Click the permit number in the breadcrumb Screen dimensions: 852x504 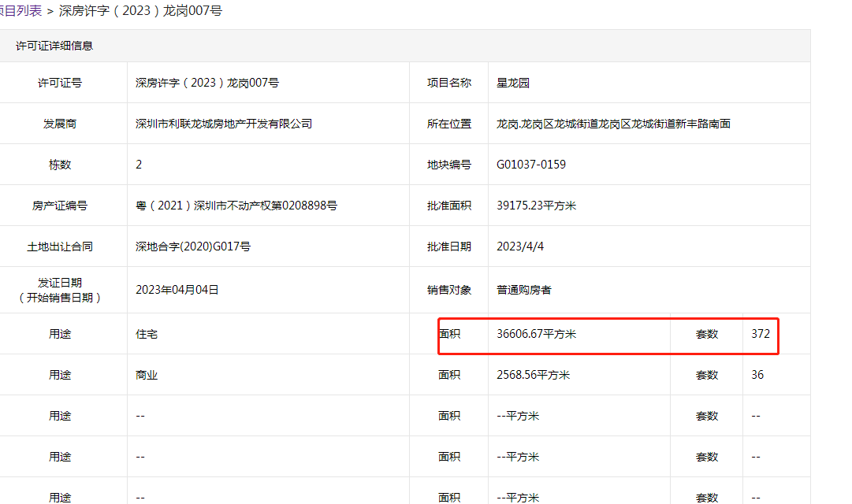pyautogui.click(x=140, y=11)
